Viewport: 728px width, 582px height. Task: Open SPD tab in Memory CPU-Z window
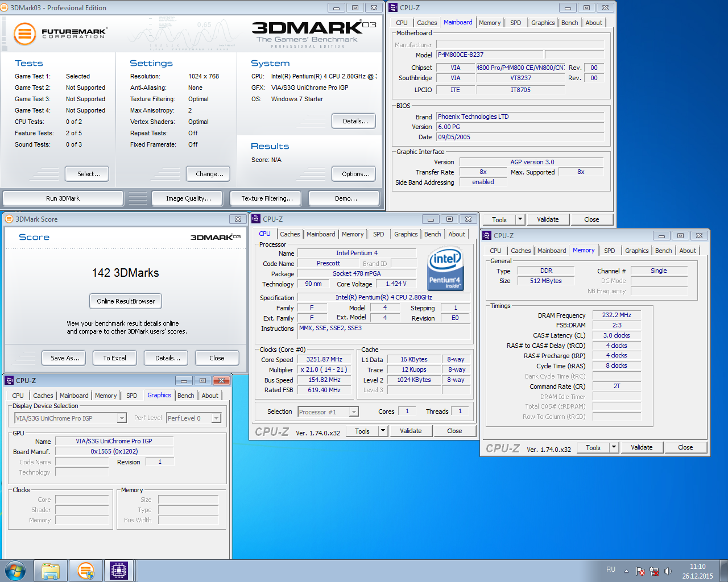(x=610, y=251)
